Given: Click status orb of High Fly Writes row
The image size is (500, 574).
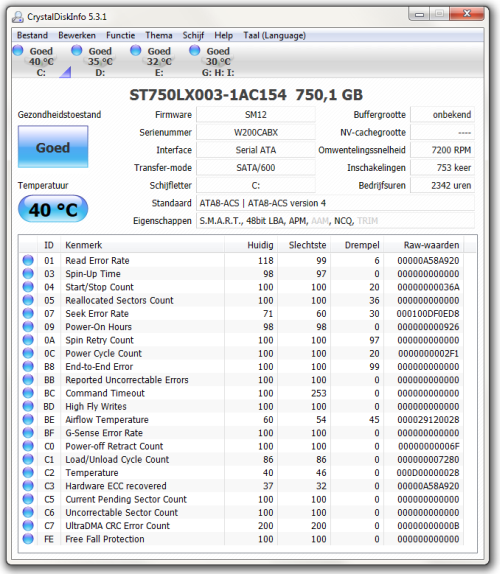Looking at the screenshot, I should click(28, 406).
